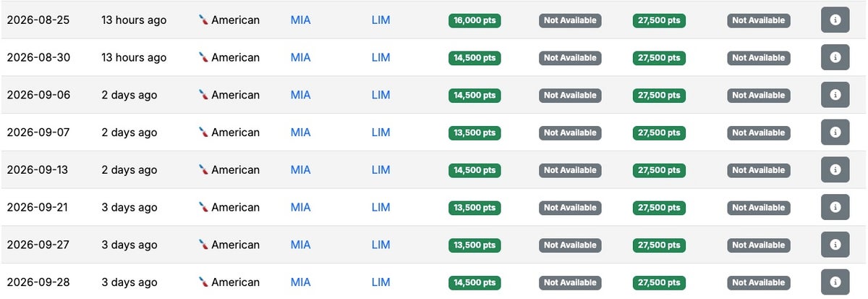Click LIM link in the 2026-09-27 row
Viewport: 868px width, 299px height.
tap(380, 245)
